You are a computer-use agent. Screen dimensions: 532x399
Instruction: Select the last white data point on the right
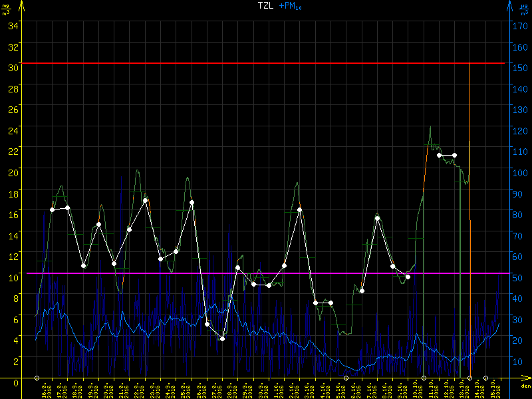tap(454, 156)
